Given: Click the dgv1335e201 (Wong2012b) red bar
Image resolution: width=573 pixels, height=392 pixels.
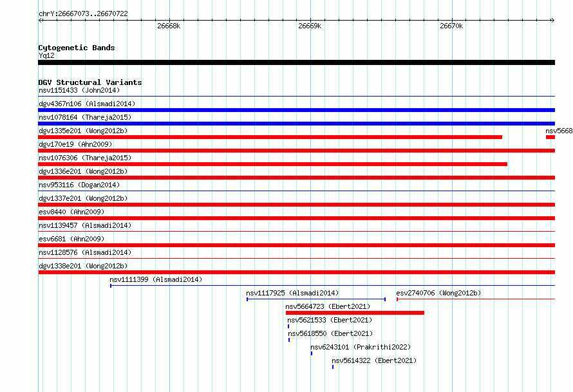Looking at the screenshot, I should [x=270, y=137].
